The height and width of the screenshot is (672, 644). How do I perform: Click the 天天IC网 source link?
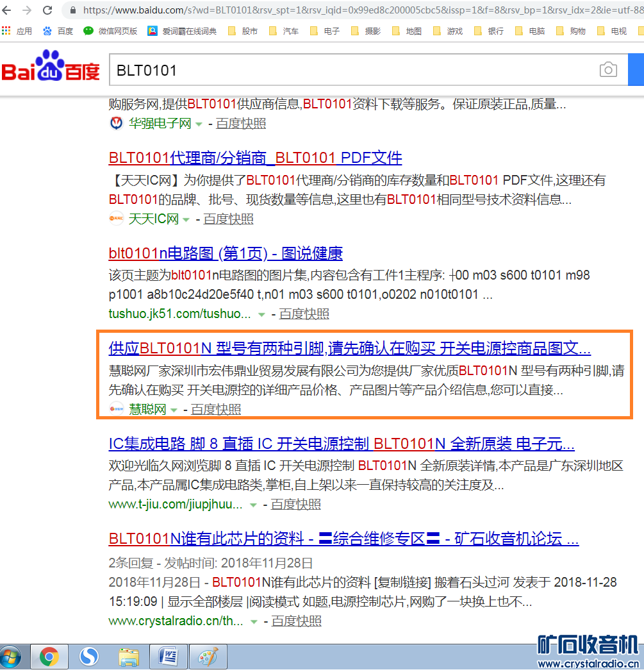tap(154, 219)
